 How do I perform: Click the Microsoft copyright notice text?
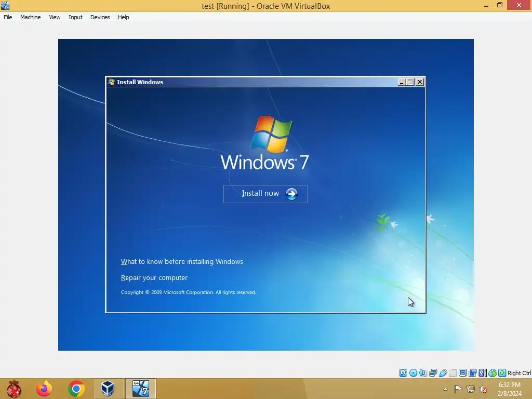point(188,292)
